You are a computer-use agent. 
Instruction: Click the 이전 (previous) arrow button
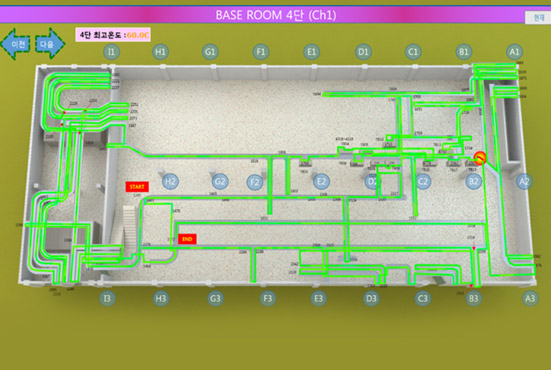pyautogui.click(x=15, y=44)
